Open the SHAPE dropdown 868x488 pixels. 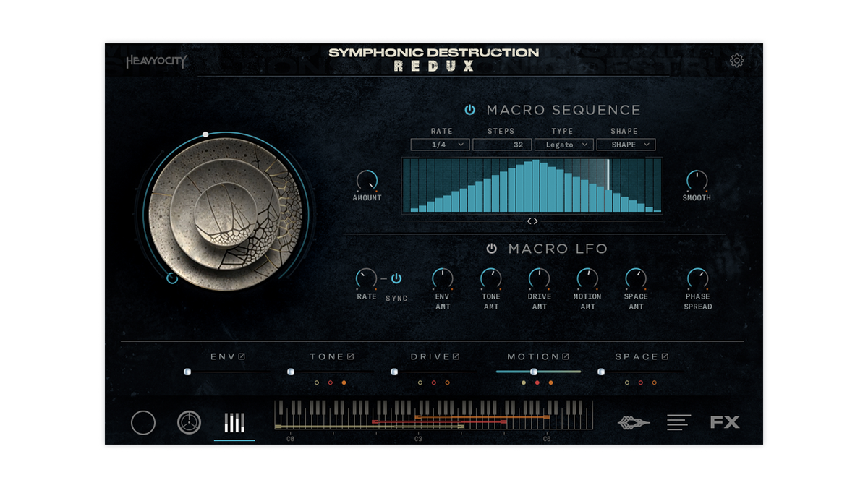tap(626, 145)
